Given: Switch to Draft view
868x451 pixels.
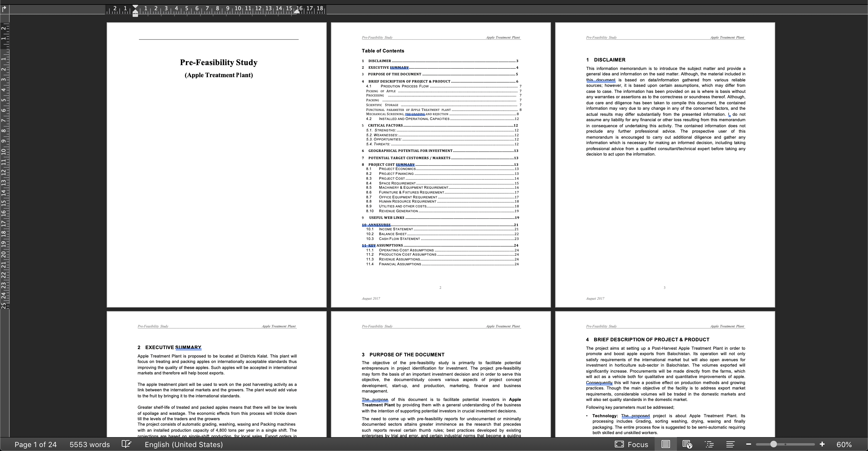Looking at the screenshot, I should click(730, 444).
